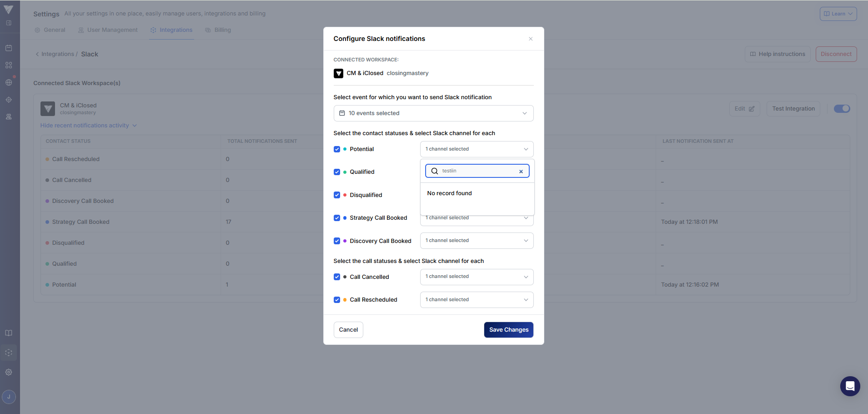This screenshot has height=414, width=868.
Task: Switch to the Billing tab
Action: 218,30
